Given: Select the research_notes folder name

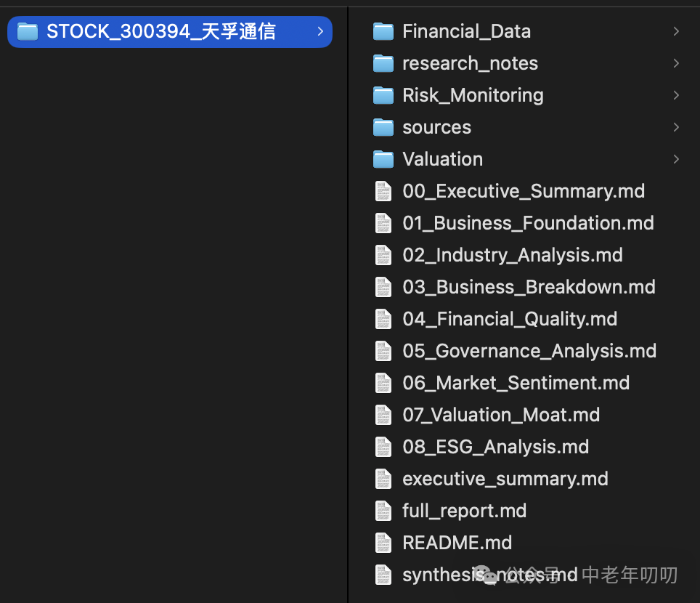Looking at the screenshot, I should pyautogui.click(x=470, y=63).
